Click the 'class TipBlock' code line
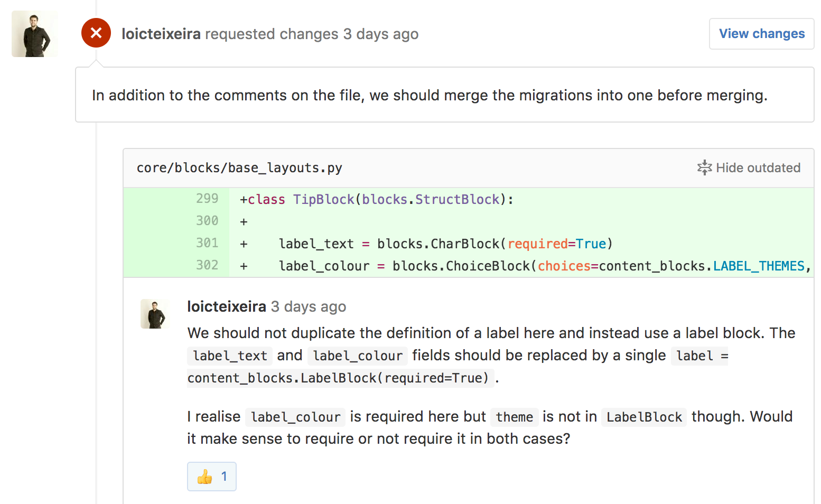The height and width of the screenshot is (504, 821). (377, 199)
